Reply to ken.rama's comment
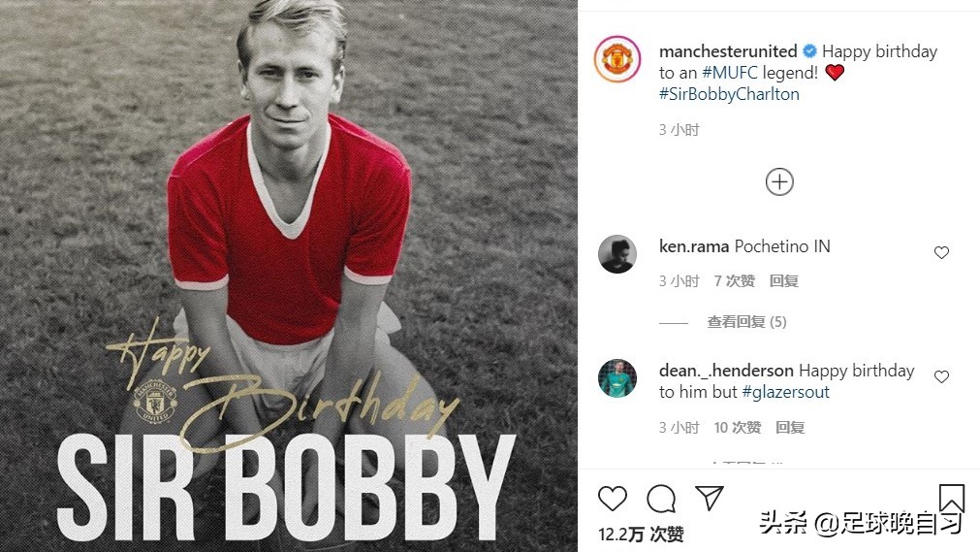The width and height of the screenshot is (980, 552). pos(783,281)
